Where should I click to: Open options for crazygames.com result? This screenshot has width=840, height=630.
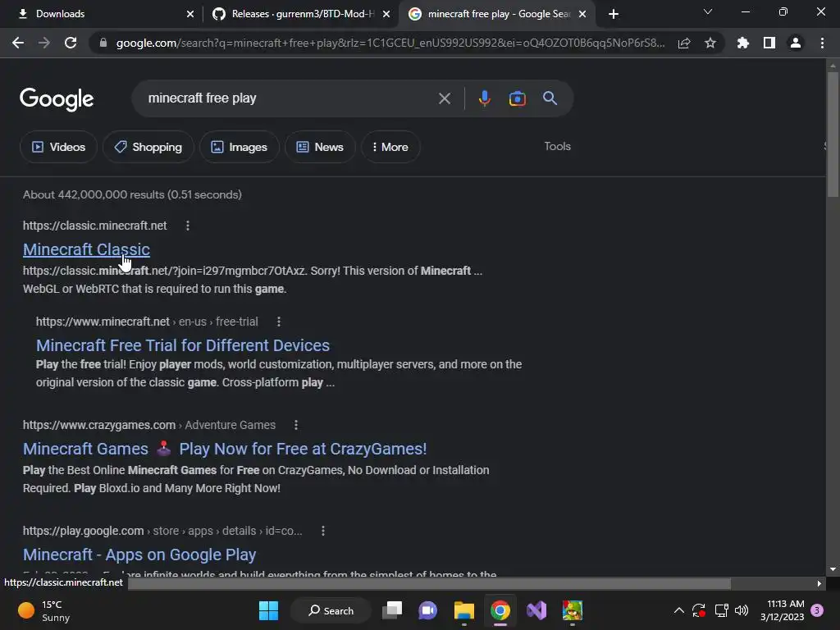coord(296,425)
